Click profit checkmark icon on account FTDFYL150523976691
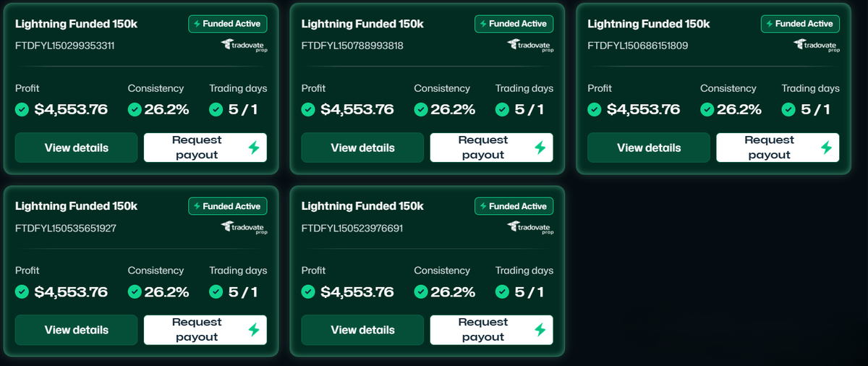Viewport: 868px width, 366px height. (309, 292)
